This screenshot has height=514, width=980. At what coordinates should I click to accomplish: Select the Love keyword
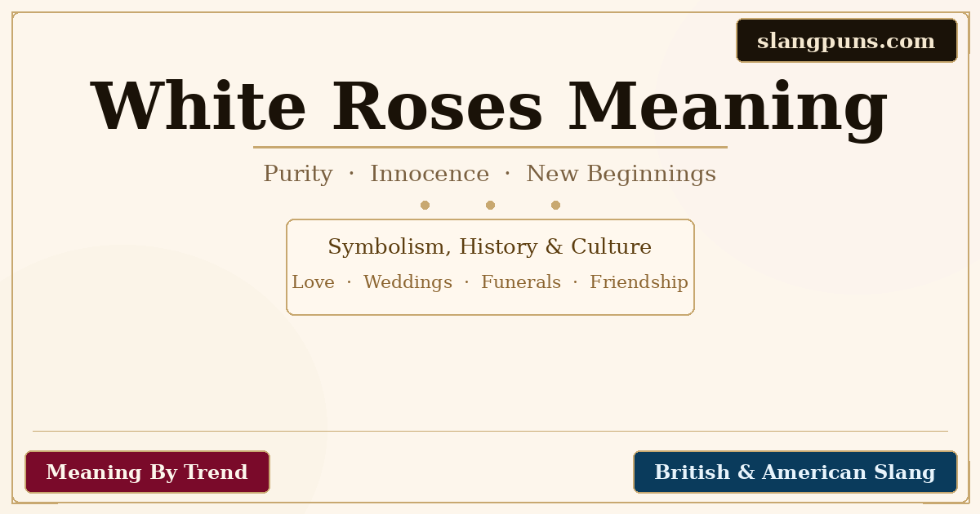tap(314, 281)
